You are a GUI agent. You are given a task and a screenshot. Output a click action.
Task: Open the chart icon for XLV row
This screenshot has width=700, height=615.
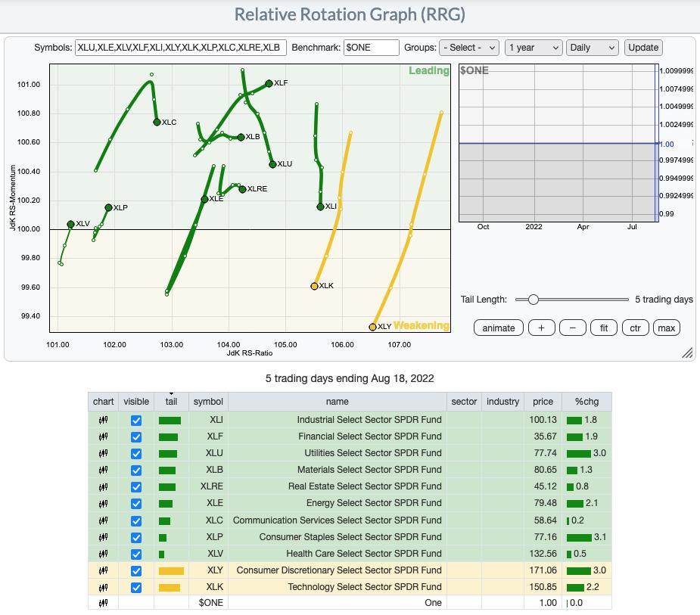click(103, 554)
